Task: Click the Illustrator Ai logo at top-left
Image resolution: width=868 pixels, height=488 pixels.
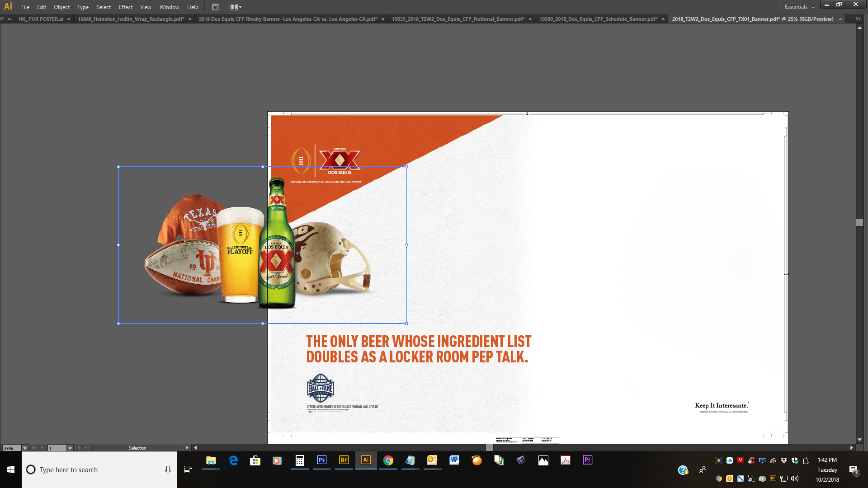Action: click(8, 6)
